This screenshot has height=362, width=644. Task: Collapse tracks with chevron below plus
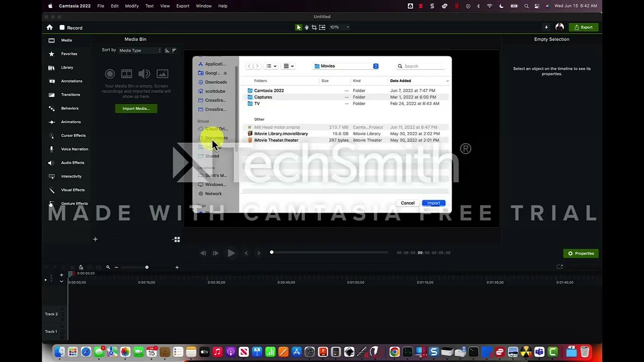(x=61, y=281)
